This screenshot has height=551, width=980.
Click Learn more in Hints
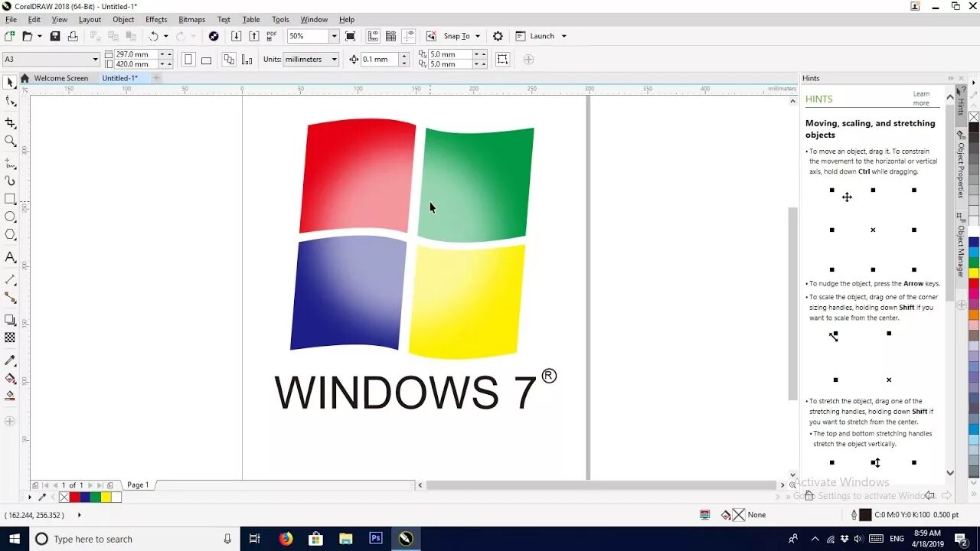point(921,98)
